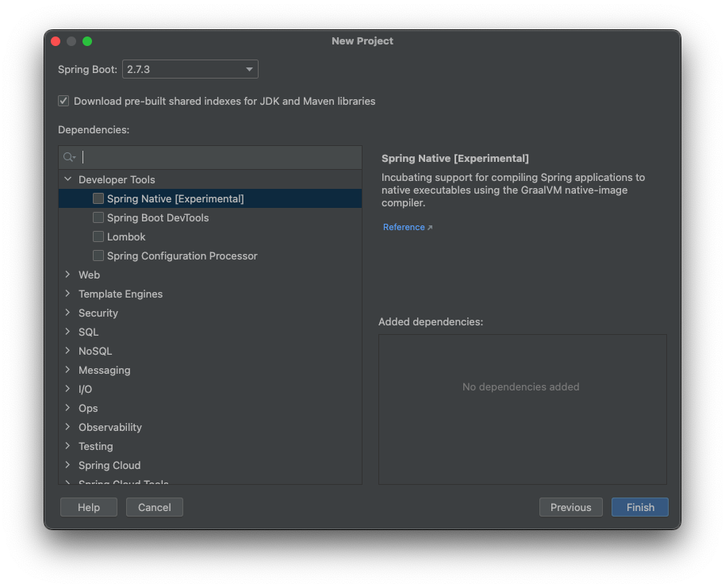The width and height of the screenshot is (725, 588).
Task: Expand the Messaging category
Action: tap(68, 369)
